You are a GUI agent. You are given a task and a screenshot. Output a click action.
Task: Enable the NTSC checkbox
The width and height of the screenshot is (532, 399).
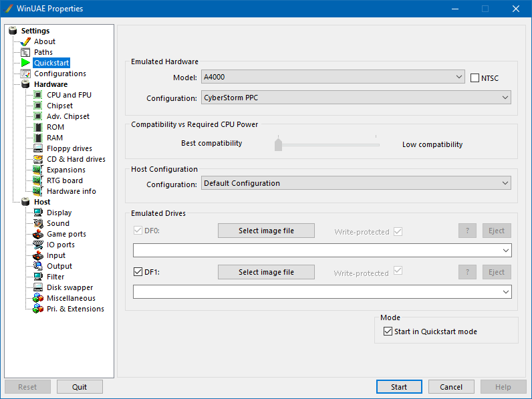tap(475, 78)
